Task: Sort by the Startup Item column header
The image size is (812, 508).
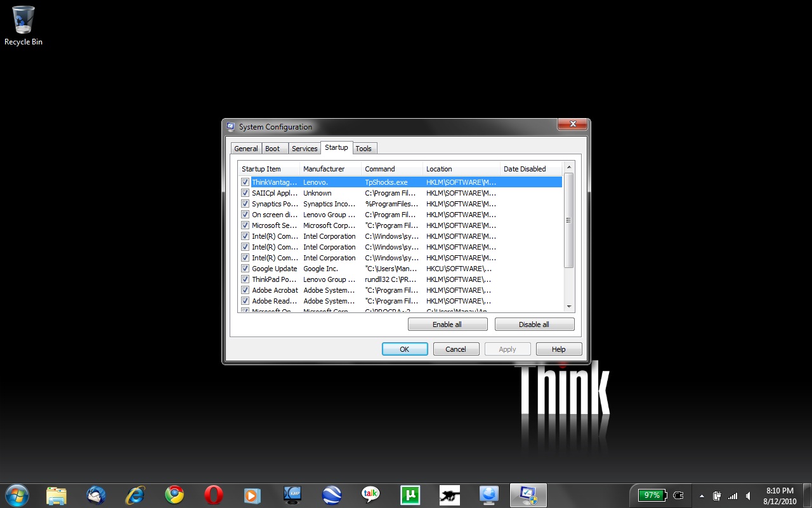Action: 268,169
